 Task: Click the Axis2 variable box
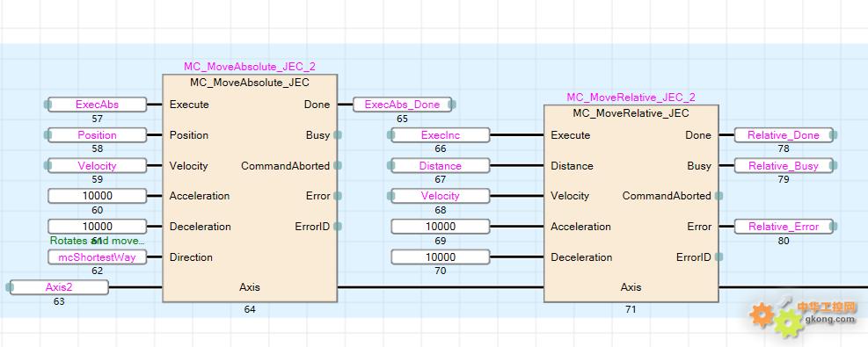(59, 287)
